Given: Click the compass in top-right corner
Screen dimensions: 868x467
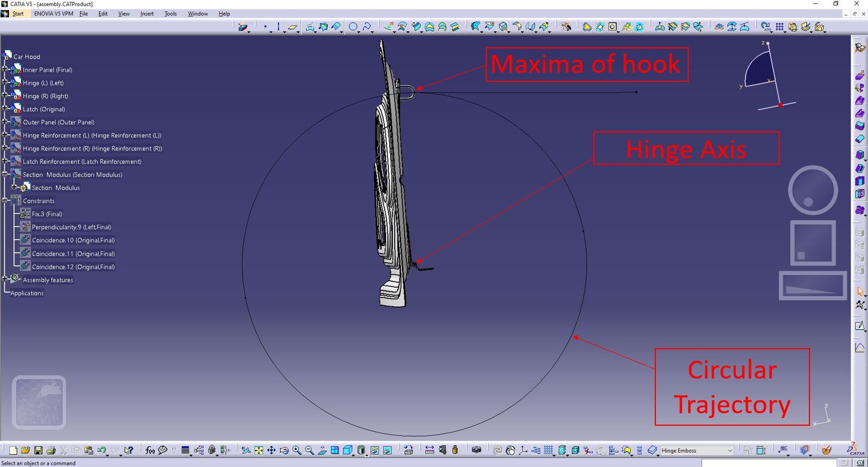Looking at the screenshot, I should (766, 75).
